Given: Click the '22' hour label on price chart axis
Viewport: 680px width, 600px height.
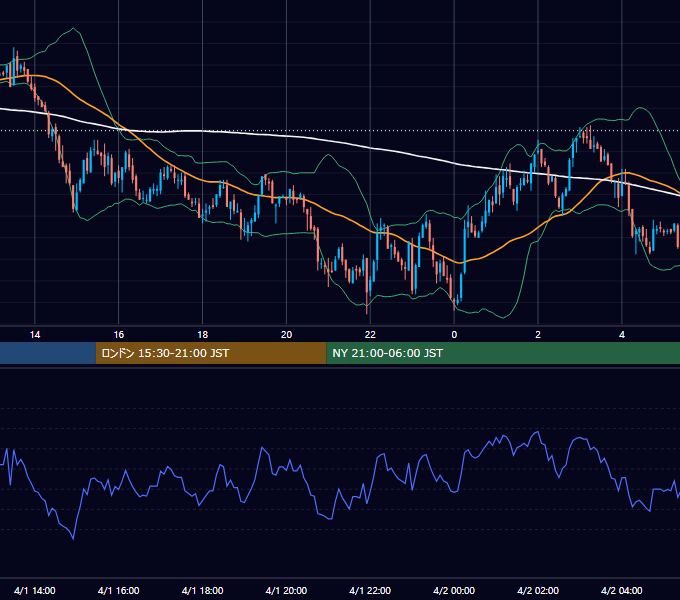Looking at the screenshot, I should coord(370,335).
